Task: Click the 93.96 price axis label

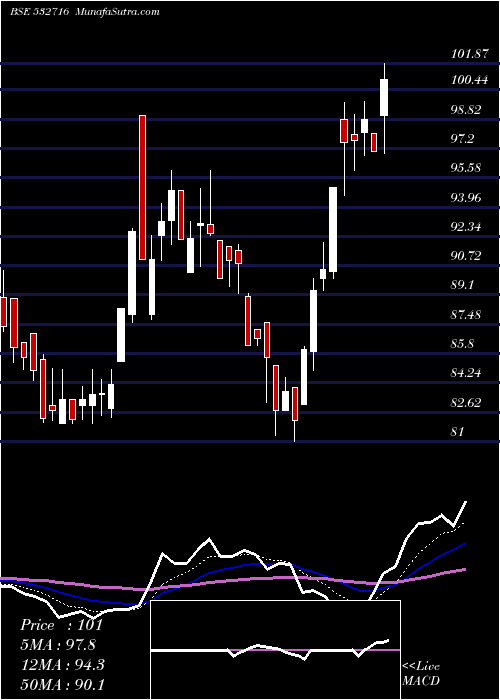Action: click(x=466, y=197)
